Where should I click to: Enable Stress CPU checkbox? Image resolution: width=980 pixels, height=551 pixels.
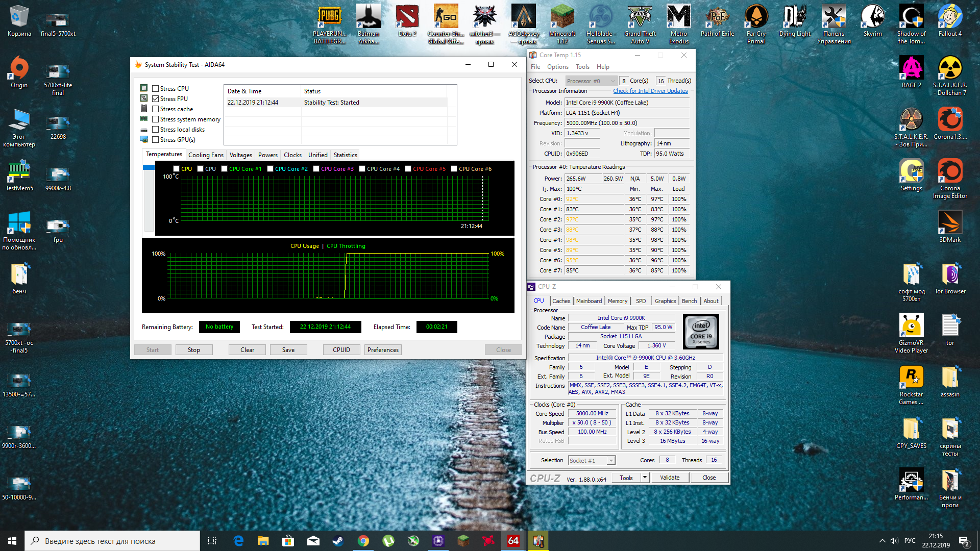(x=156, y=89)
